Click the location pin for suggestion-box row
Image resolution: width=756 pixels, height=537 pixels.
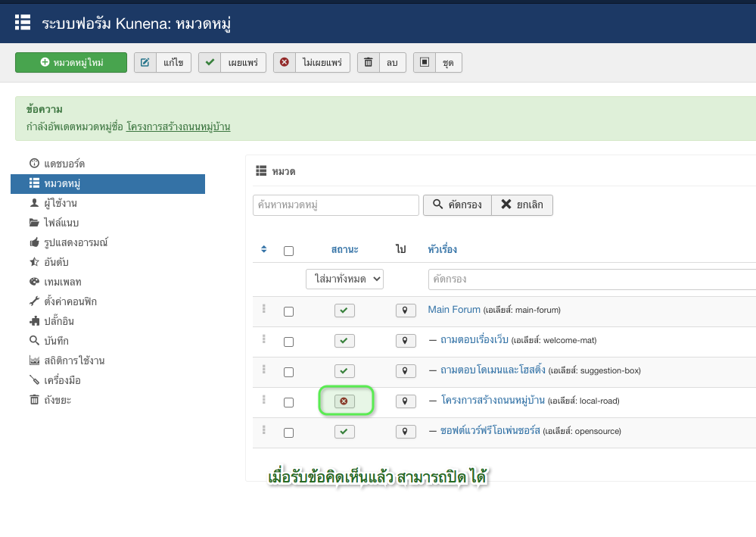click(406, 370)
